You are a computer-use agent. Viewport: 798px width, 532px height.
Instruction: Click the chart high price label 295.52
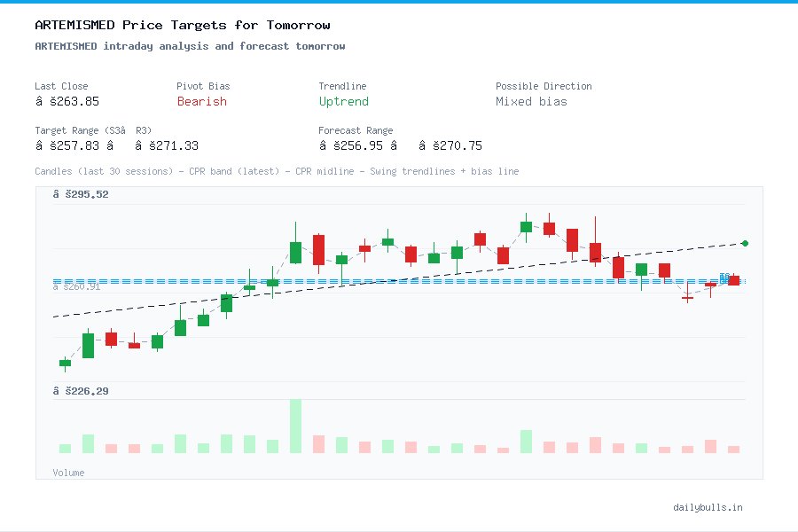coord(81,194)
